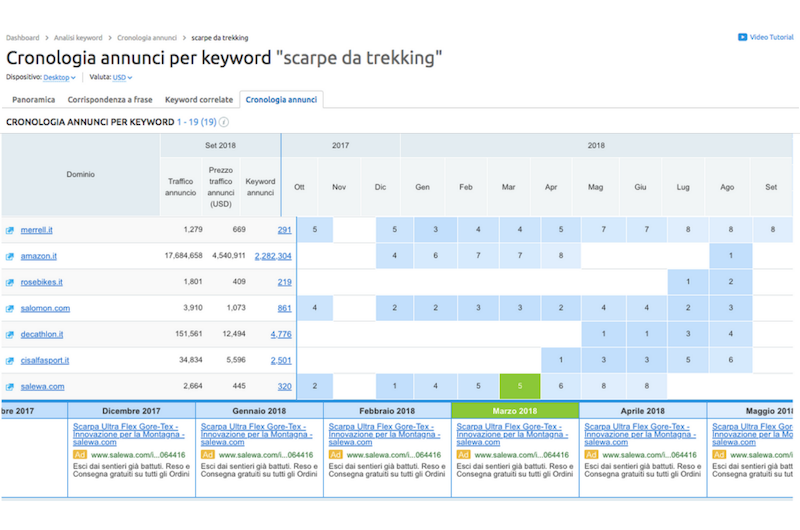Go to Dashboard breadcrumb
The image size is (800, 530).
(22, 38)
